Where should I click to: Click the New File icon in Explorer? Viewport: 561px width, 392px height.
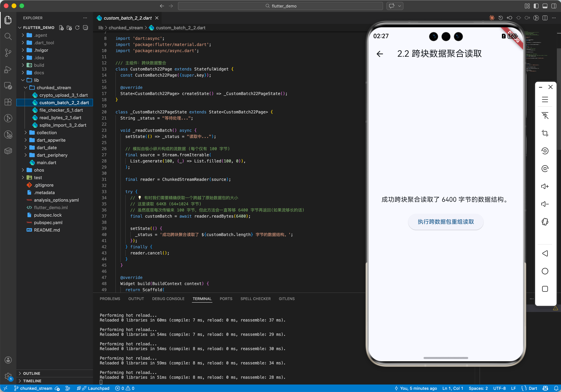point(61,28)
